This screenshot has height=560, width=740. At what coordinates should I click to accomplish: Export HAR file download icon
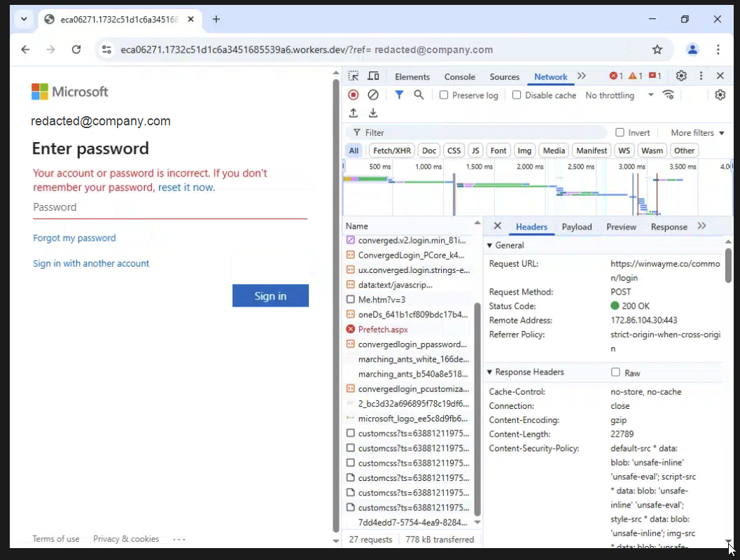click(x=373, y=113)
